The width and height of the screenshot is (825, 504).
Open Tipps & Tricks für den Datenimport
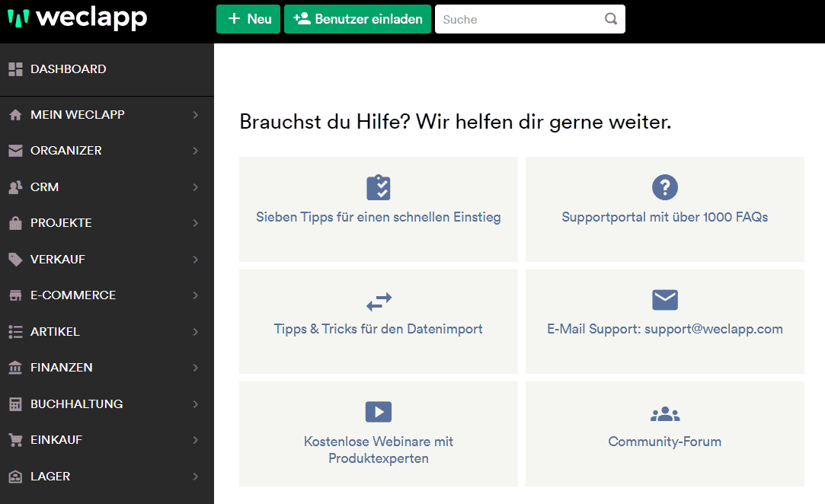[379, 321]
